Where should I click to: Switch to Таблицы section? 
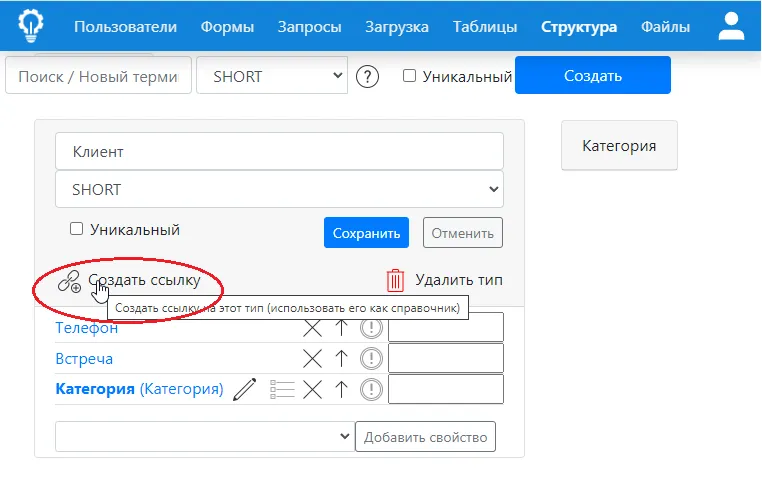(485, 27)
